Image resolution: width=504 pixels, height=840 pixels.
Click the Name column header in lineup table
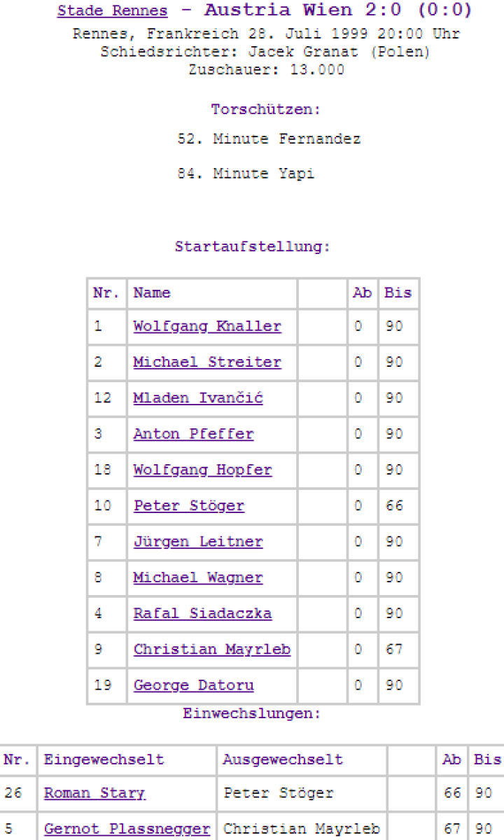coord(152,293)
